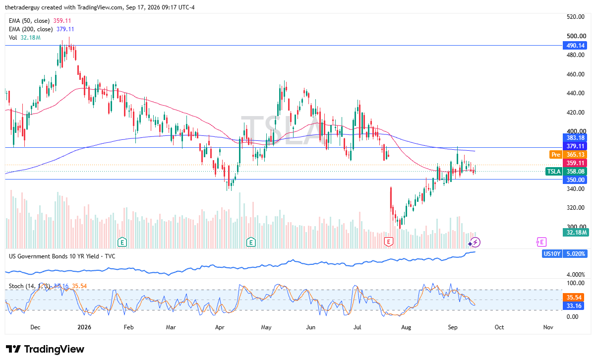Screen dimensions: 596x364
Task: Click the Jun label on time axis
Action: (311, 327)
